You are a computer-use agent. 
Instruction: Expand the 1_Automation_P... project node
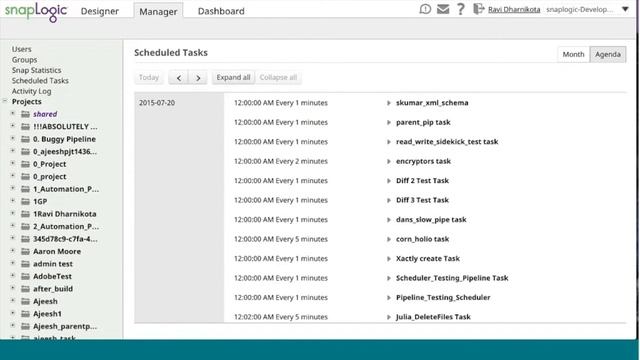coord(13,189)
